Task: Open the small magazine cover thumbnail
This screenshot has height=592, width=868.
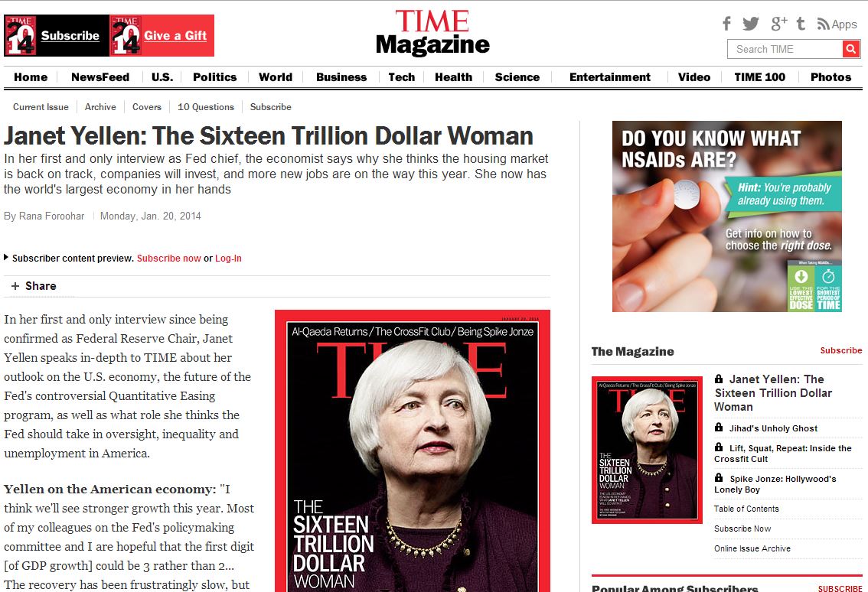Action: coord(647,450)
